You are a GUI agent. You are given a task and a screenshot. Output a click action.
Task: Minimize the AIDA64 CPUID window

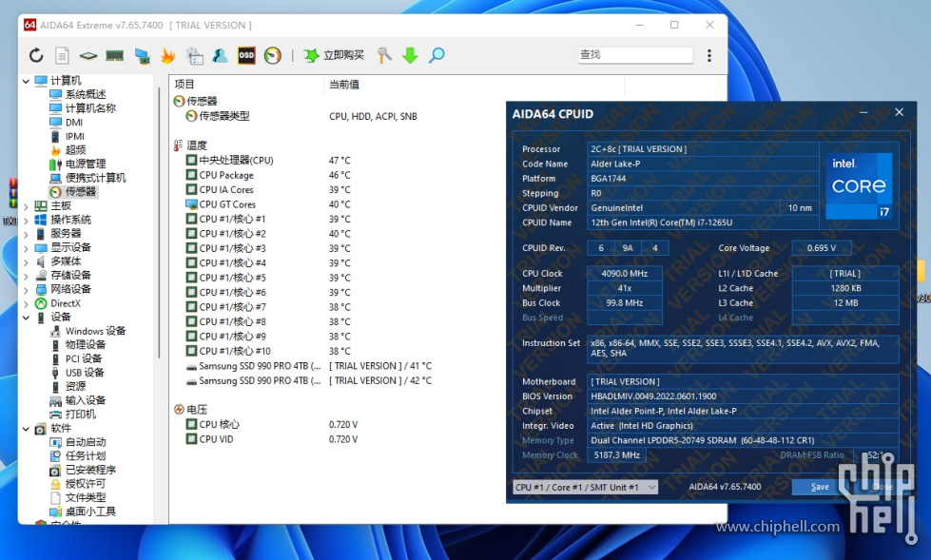coord(863,112)
